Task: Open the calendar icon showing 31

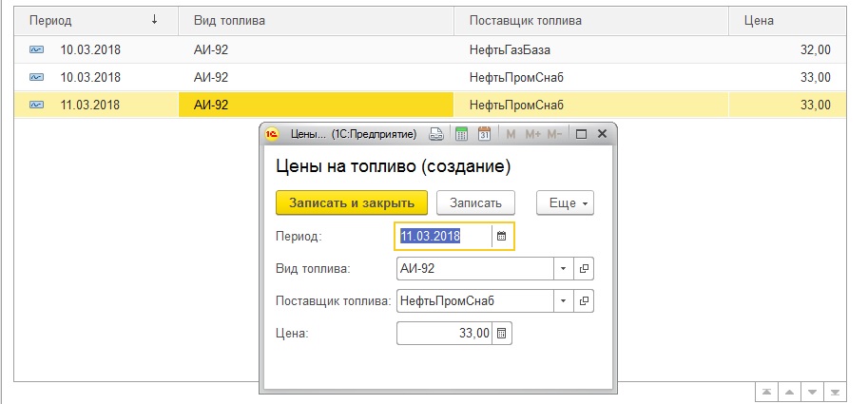Action: 484,134
